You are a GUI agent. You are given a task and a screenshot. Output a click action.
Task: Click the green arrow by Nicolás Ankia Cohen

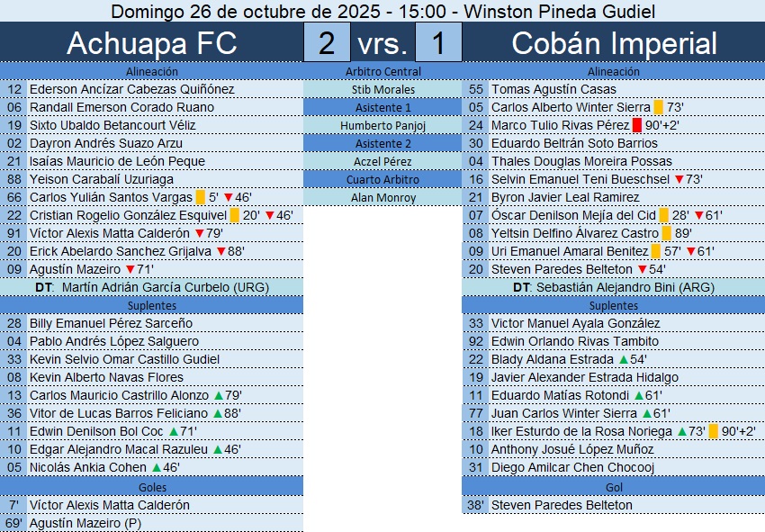(157, 467)
